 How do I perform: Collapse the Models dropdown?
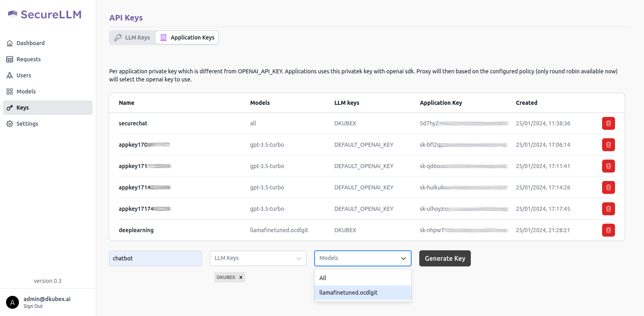point(403,258)
